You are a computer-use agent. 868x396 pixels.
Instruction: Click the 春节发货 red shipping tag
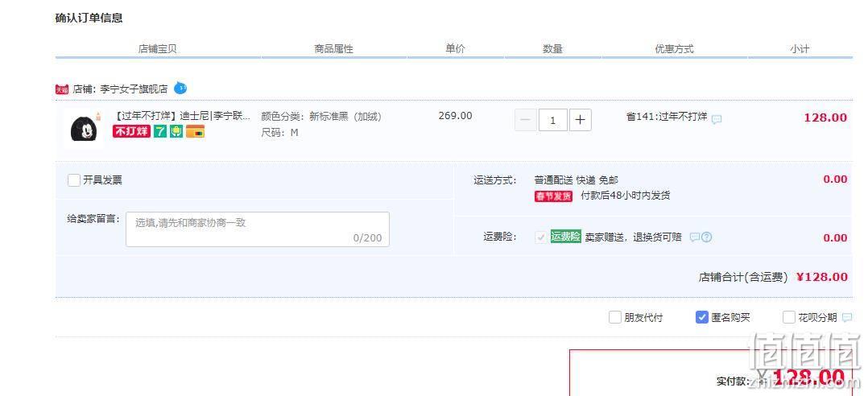[553, 196]
